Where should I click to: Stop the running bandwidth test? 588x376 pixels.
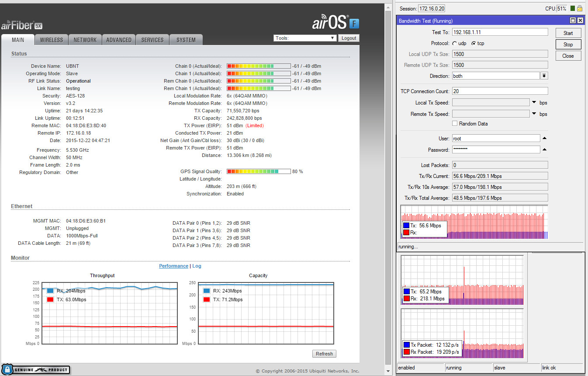pyautogui.click(x=568, y=44)
